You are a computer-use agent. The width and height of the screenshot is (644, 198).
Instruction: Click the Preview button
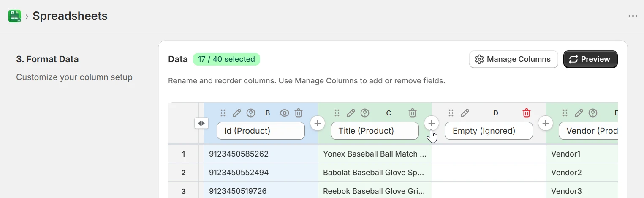click(x=590, y=59)
